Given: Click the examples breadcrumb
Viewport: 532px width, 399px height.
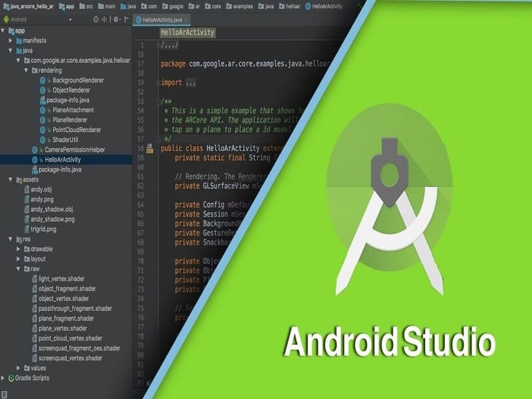Looking at the screenshot, I should pyautogui.click(x=240, y=6).
